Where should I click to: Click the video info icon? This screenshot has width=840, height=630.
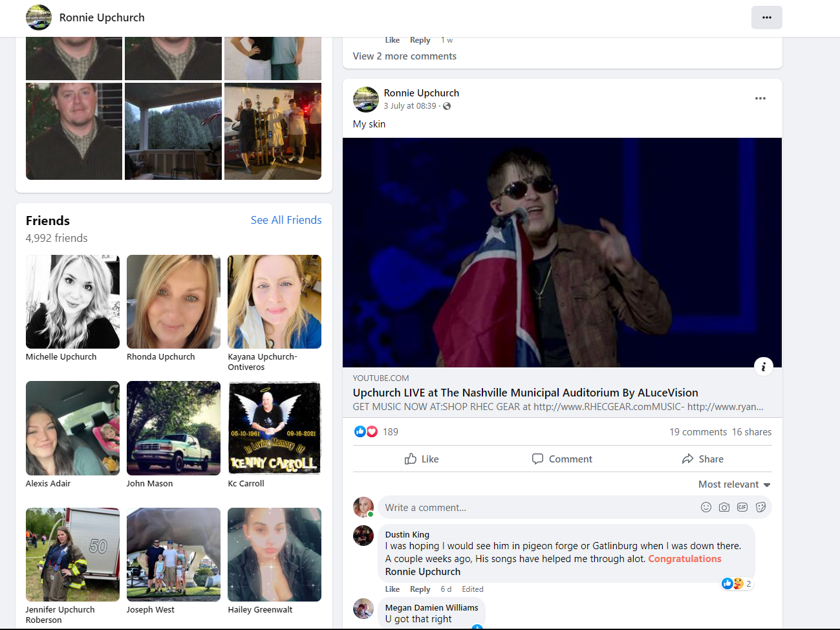tap(763, 367)
